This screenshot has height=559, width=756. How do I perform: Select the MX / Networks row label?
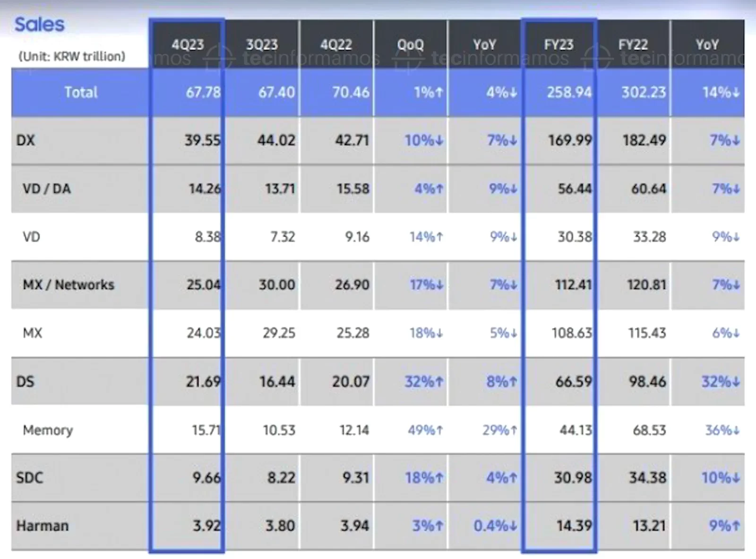click(x=69, y=285)
